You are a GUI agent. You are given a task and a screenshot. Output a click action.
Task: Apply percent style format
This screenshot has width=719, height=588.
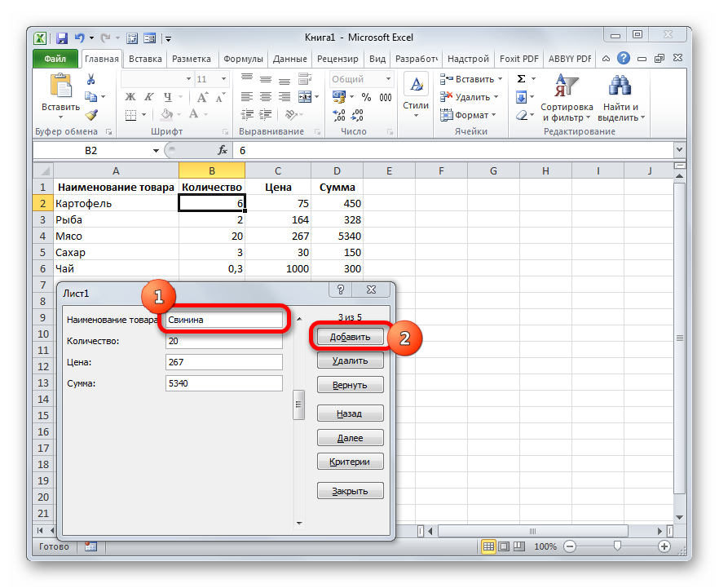(365, 97)
